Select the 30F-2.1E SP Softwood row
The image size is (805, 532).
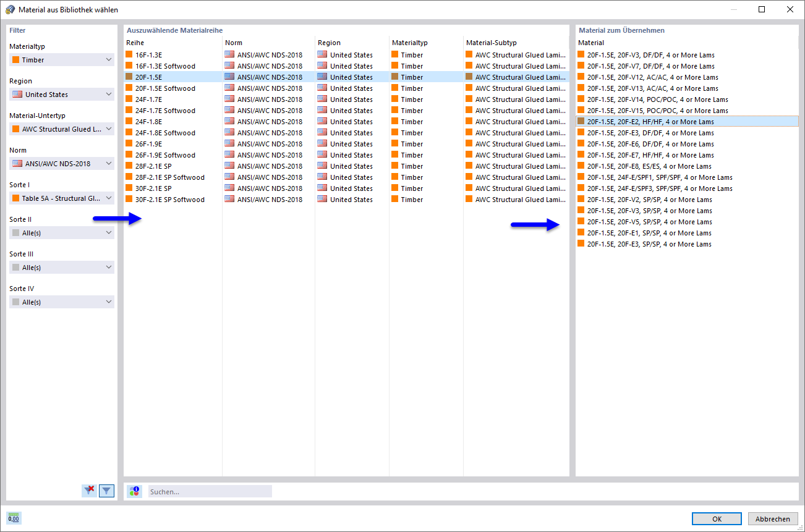pos(346,200)
